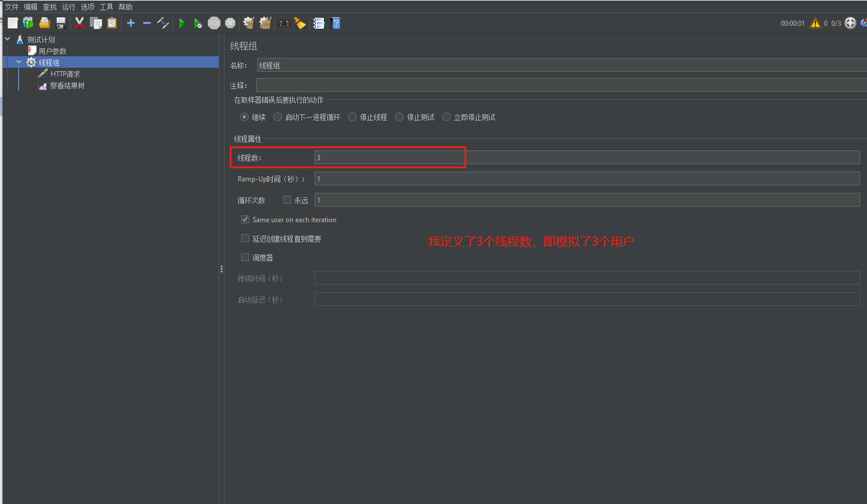Click the 循环次数 loop count field
This screenshot has height=504, width=867.
tap(587, 200)
